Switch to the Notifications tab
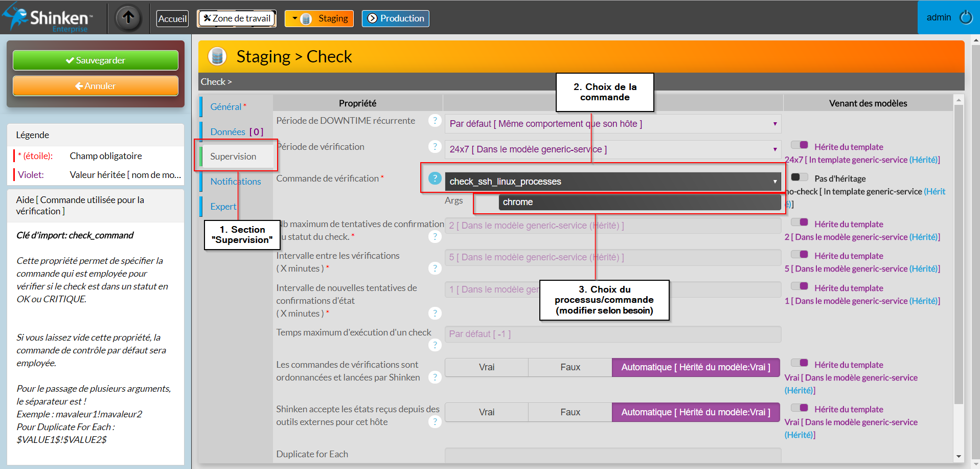This screenshot has width=980, height=469. click(235, 182)
